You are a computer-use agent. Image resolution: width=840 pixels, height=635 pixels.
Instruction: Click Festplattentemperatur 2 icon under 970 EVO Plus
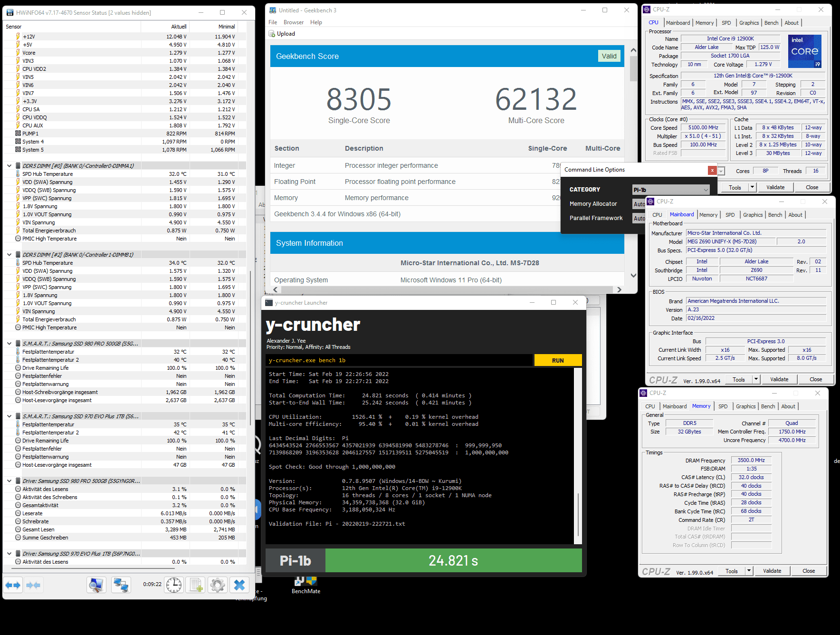[18, 433]
